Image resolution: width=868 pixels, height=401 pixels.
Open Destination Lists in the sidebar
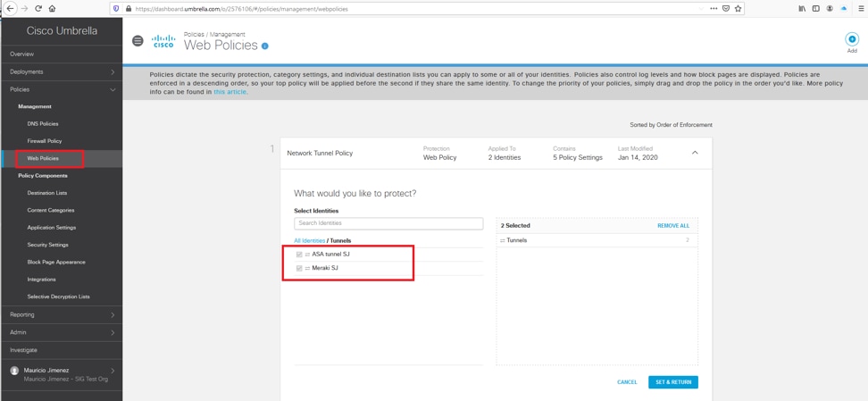pyautogui.click(x=47, y=193)
